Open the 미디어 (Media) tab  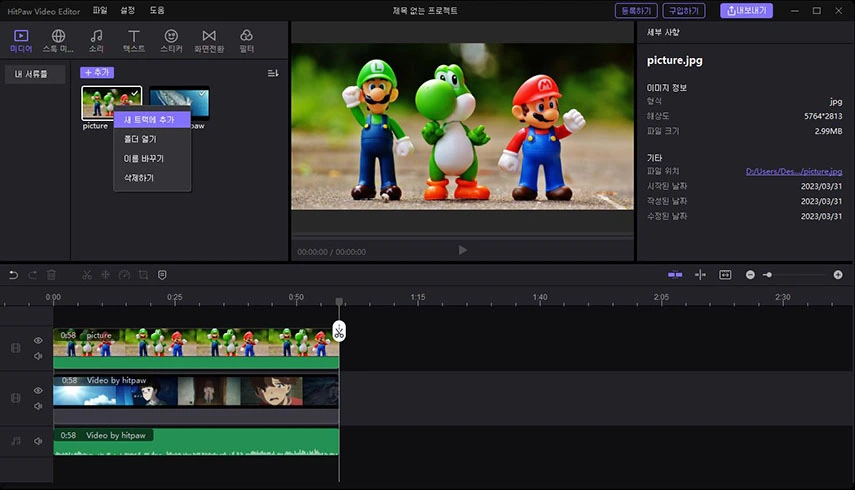[x=21, y=41]
